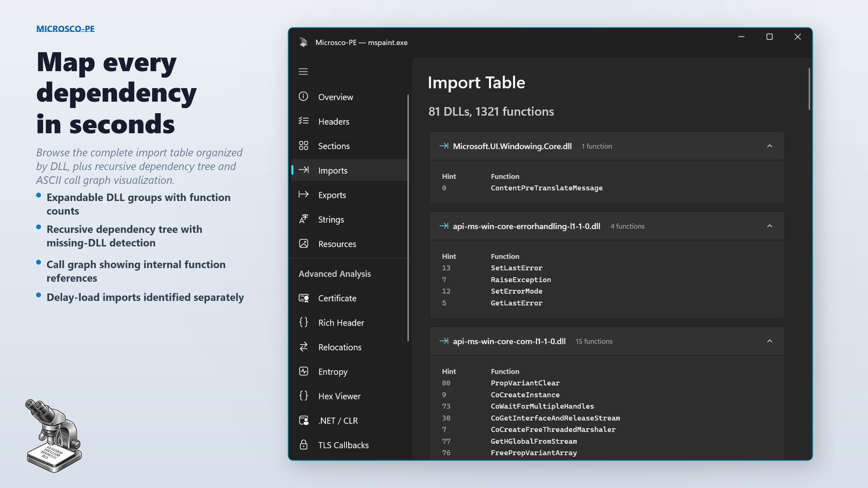Click the Certificate badge icon
868x488 pixels.
pos(303,298)
